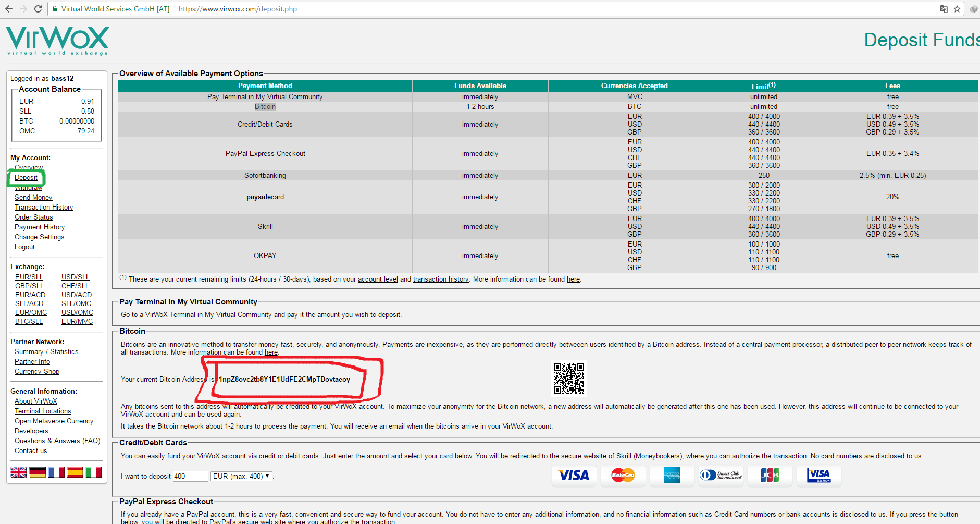Open Transaction History link
The height and width of the screenshot is (524, 980).
pyautogui.click(x=44, y=207)
